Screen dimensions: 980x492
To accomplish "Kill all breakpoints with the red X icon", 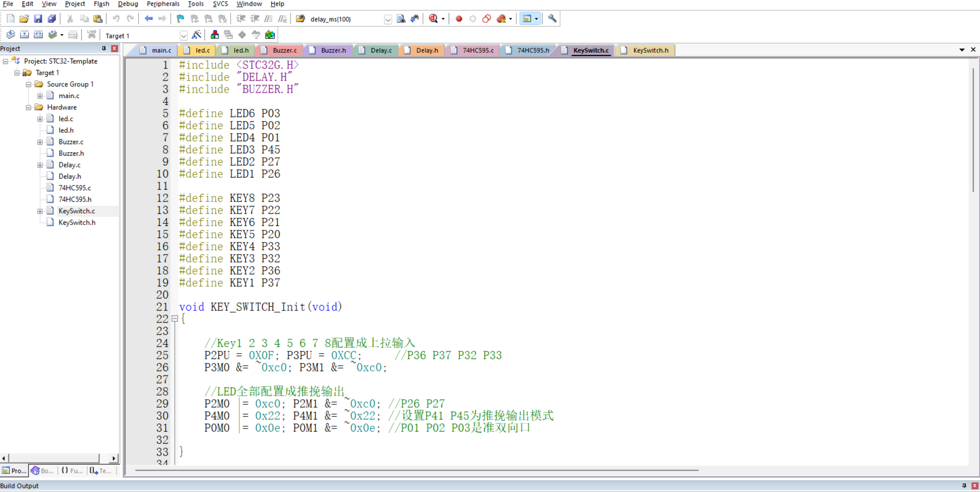I will pos(501,19).
